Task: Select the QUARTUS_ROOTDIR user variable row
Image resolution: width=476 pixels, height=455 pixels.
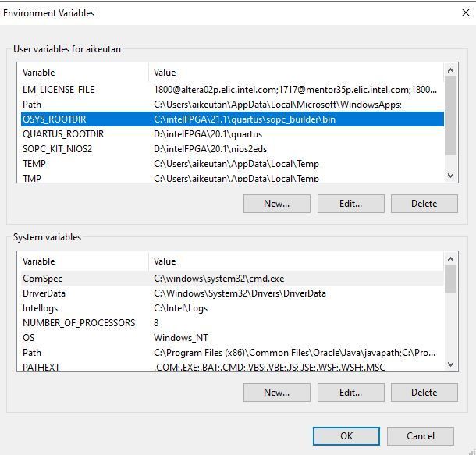Action: point(62,134)
